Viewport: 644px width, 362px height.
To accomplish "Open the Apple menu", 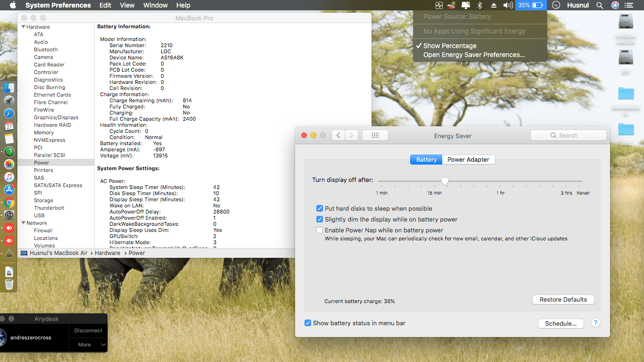I will (13, 5).
